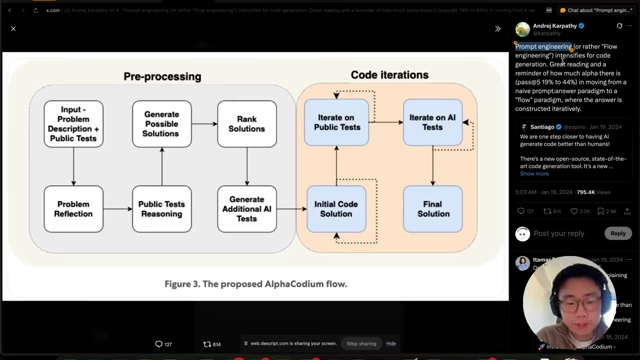Hide the screen sharing notification bar
The height and width of the screenshot is (360, 640).
tap(391, 344)
